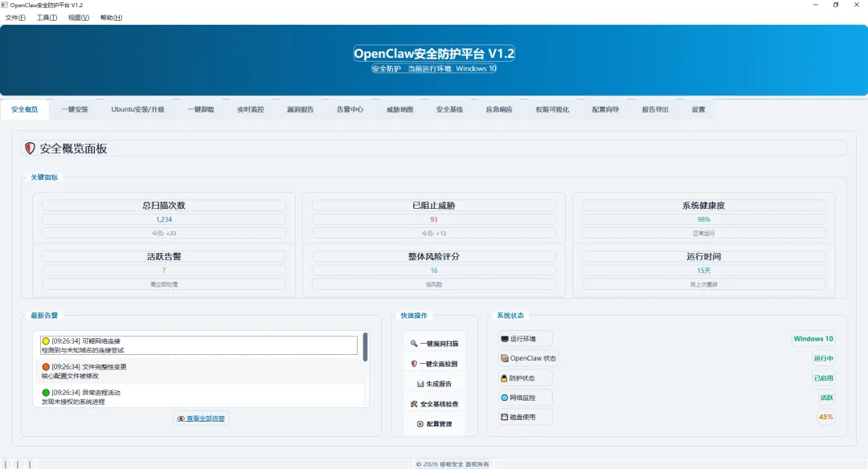868x469 pixels.
Task: Click the 总扫描次数 value 1,234
Action: point(164,219)
